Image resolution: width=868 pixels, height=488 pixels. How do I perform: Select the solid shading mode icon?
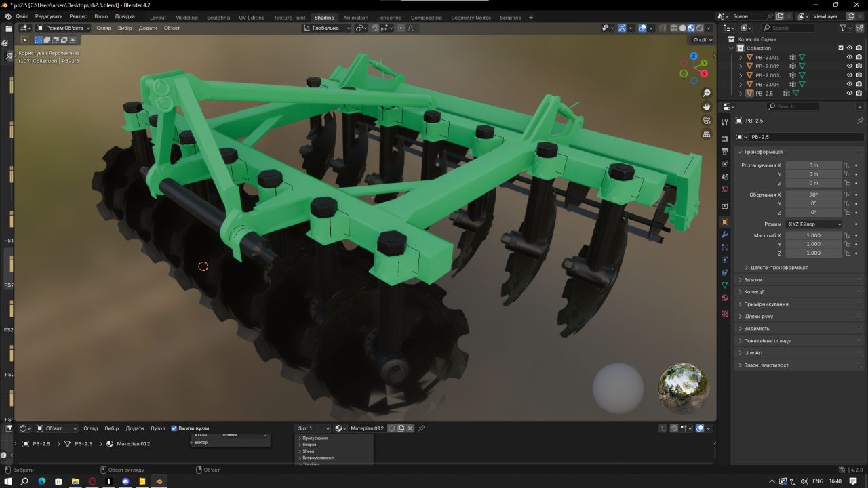pyautogui.click(x=683, y=28)
